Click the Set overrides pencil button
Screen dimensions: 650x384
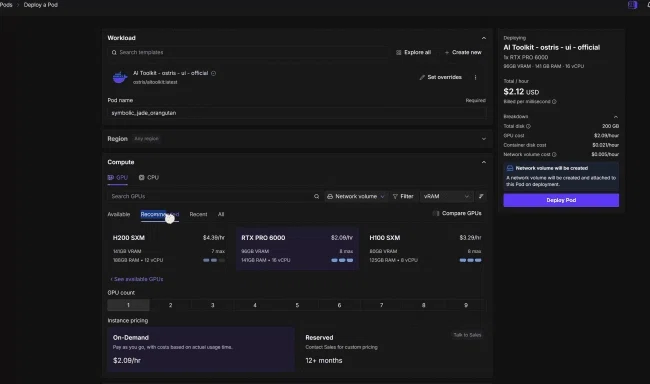click(440, 77)
